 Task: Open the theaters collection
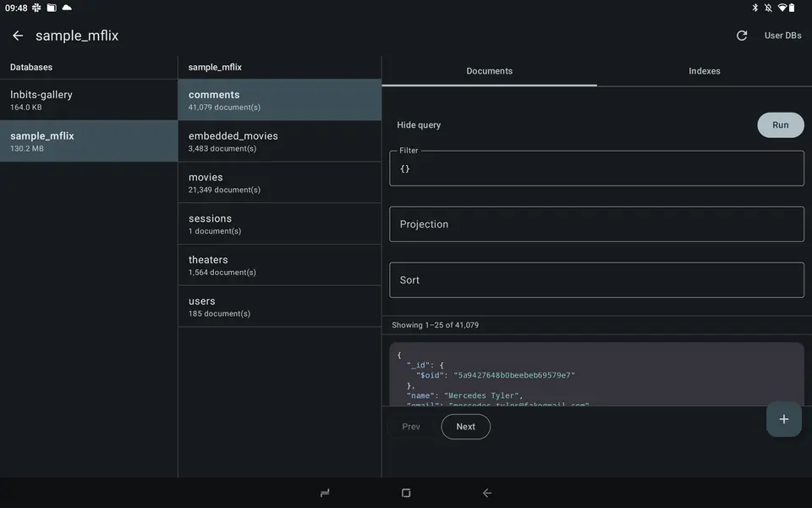pyautogui.click(x=280, y=265)
